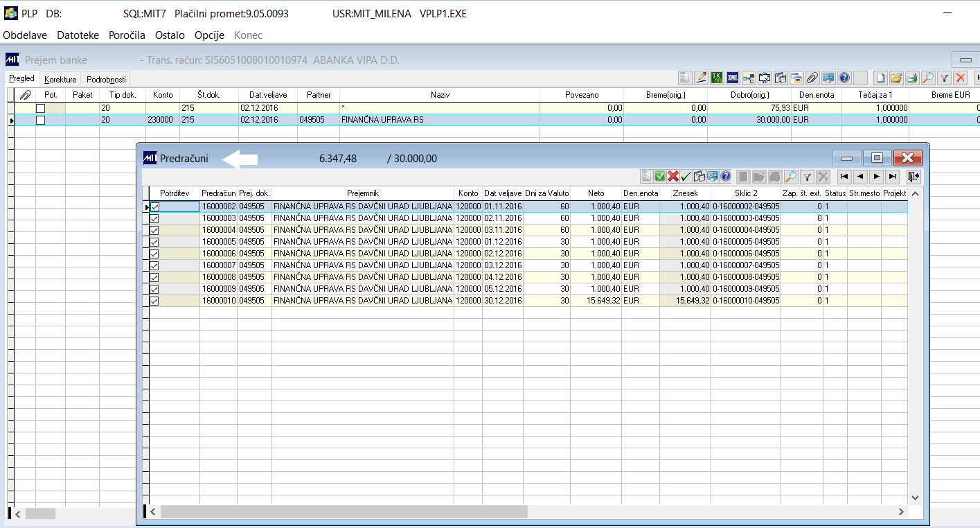
Task: Click the Predračuni horizontal scrollbar thumb
Action: click(x=343, y=511)
